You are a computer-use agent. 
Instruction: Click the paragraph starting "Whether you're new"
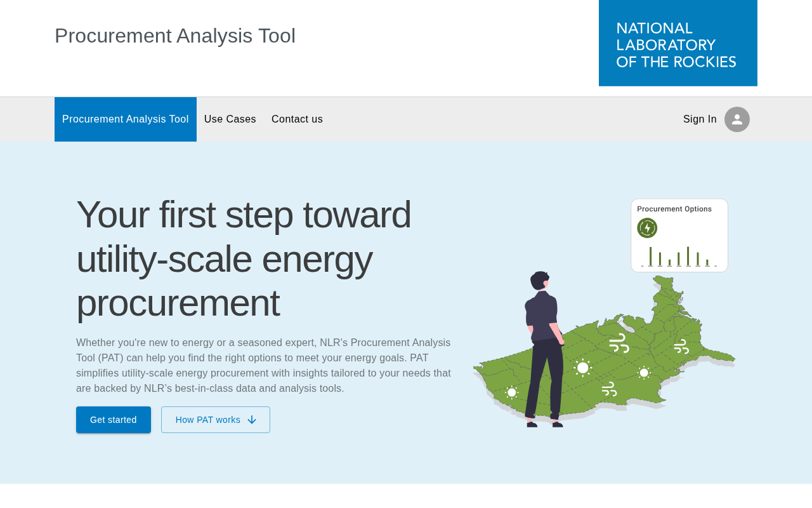264,366
